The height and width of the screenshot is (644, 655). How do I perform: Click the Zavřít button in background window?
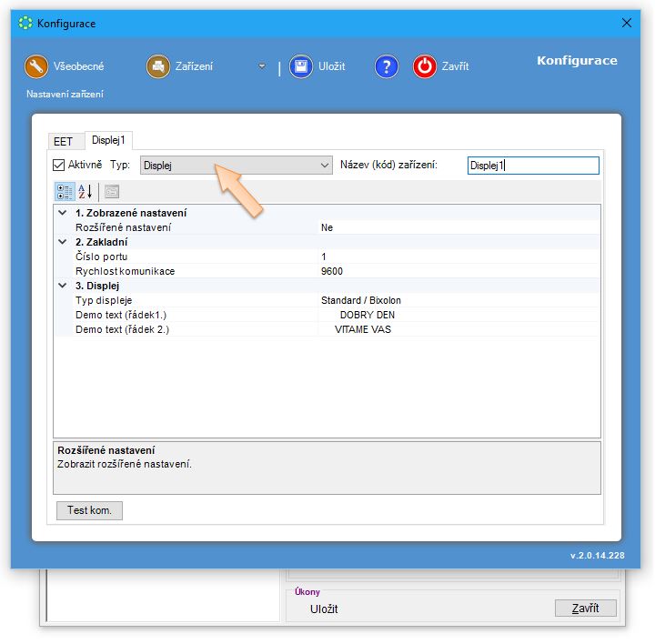[585, 608]
